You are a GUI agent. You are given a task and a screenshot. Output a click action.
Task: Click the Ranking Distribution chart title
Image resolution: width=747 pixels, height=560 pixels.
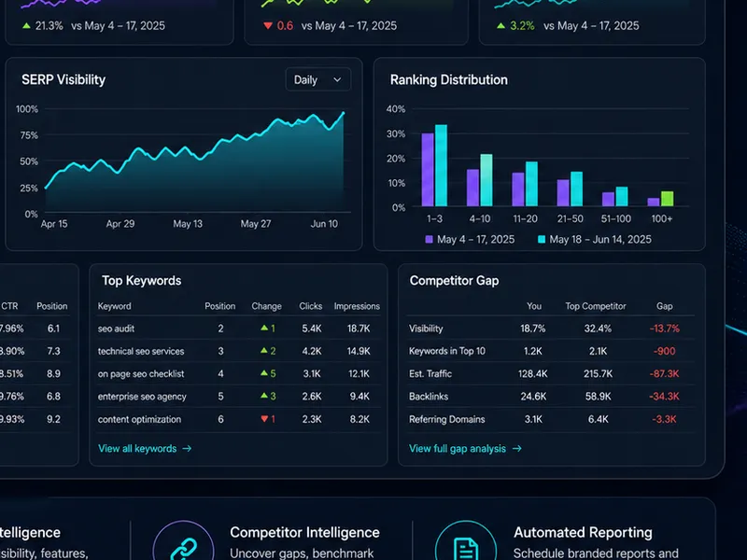[449, 79]
